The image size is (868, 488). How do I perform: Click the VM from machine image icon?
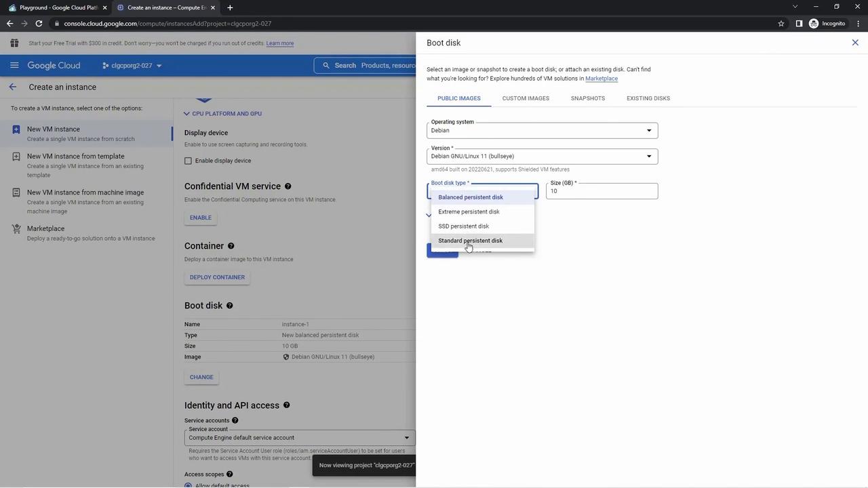[x=16, y=192]
